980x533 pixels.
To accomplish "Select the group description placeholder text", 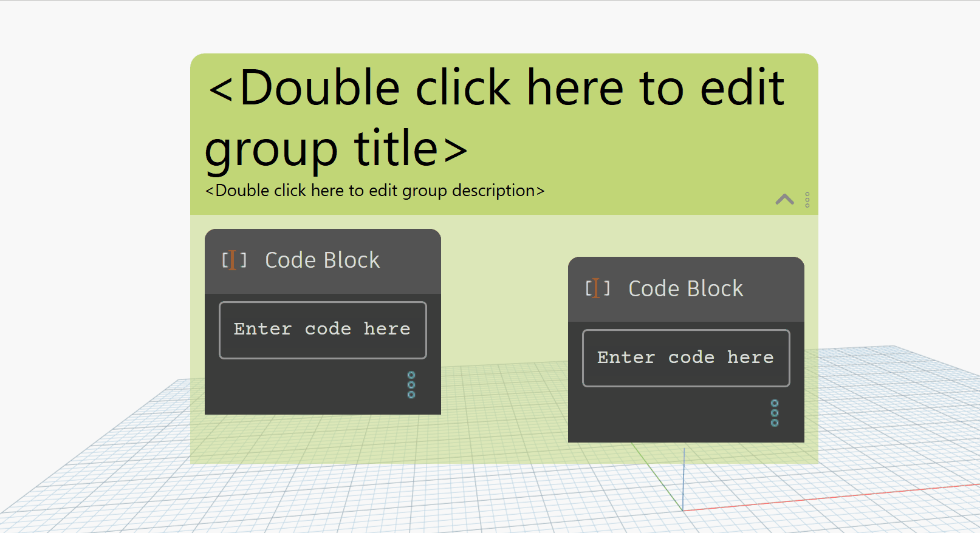I will pos(375,191).
